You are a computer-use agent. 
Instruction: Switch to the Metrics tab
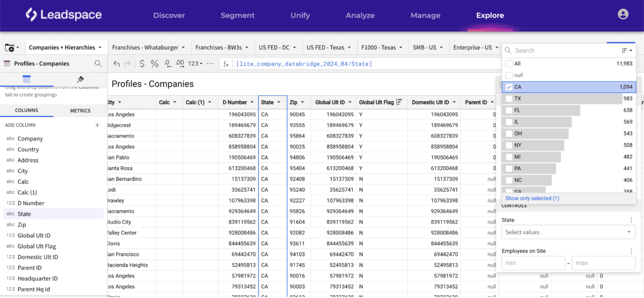[x=80, y=110]
